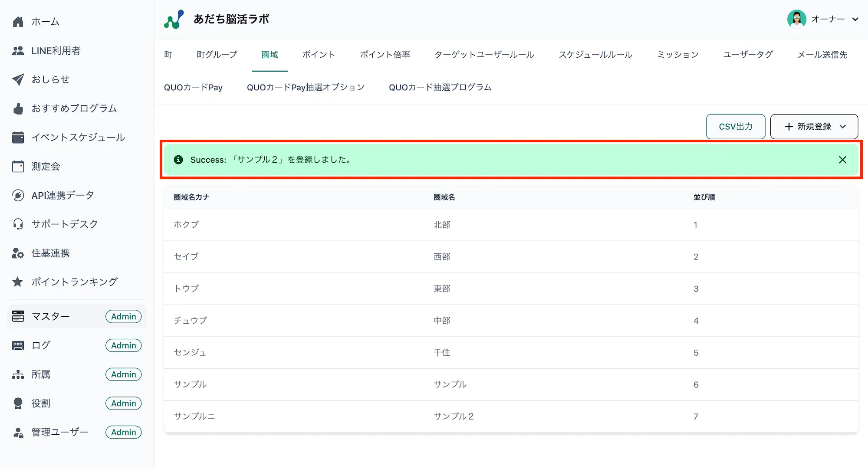
Task: Switch to the ミッション tab
Action: [677, 54]
